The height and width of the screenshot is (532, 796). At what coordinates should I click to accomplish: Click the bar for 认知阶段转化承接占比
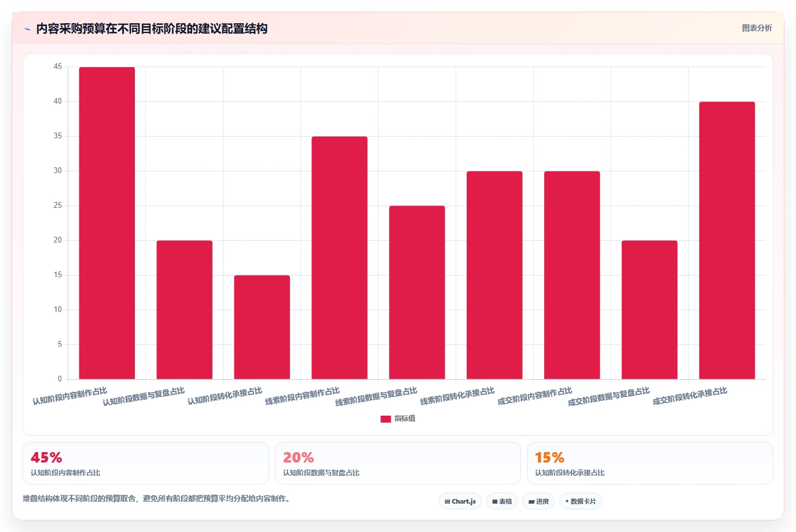click(x=262, y=327)
